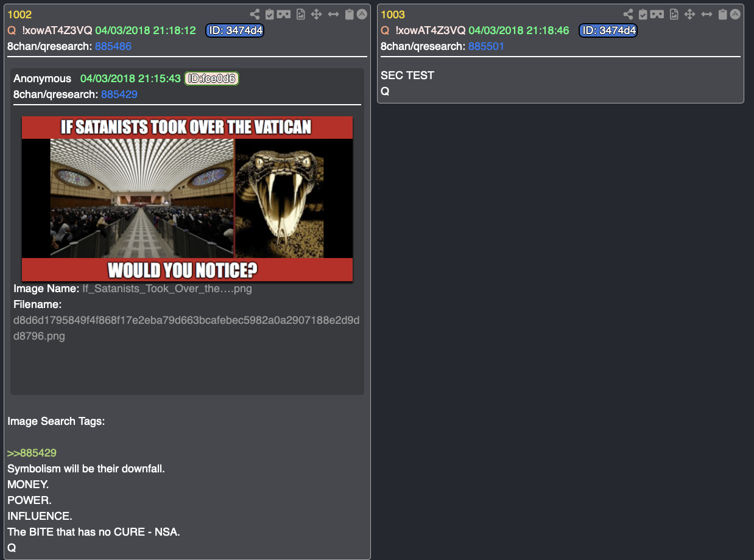
Task: Click the Q signature ending post 1002
Action: (x=12, y=548)
